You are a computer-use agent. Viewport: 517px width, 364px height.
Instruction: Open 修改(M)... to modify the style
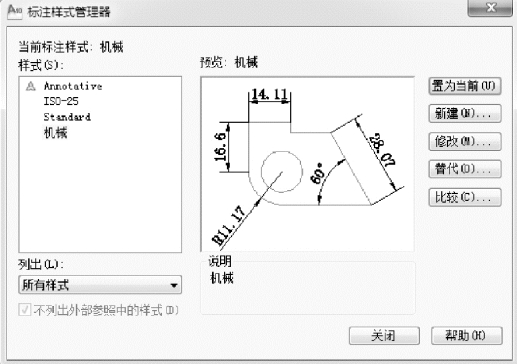coord(465,142)
